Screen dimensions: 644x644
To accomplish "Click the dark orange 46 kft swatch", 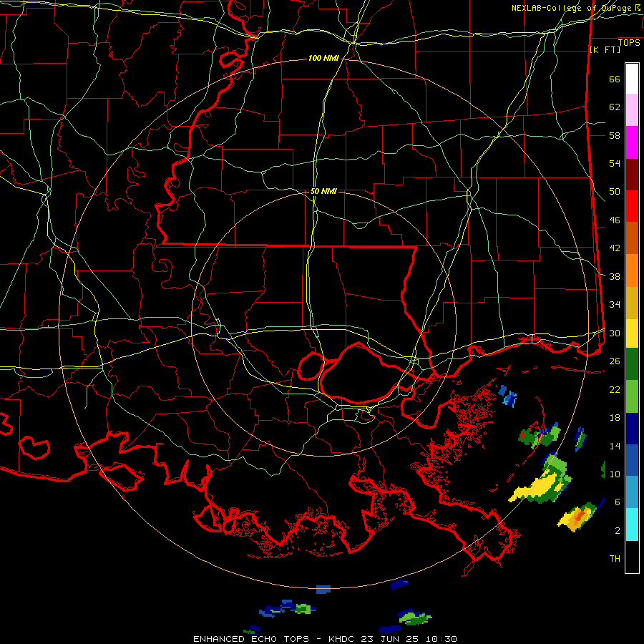I will coord(632,238).
